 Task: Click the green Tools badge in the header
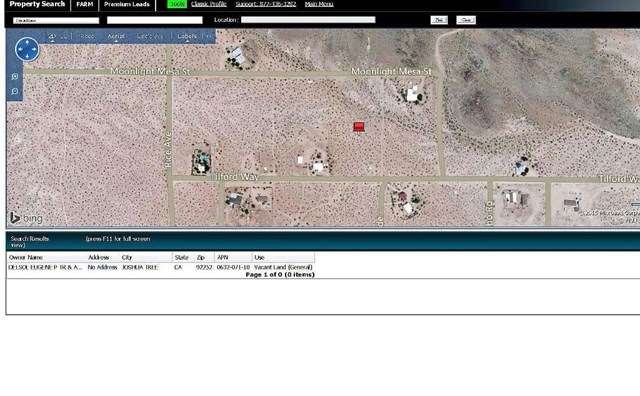pos(177,4)
